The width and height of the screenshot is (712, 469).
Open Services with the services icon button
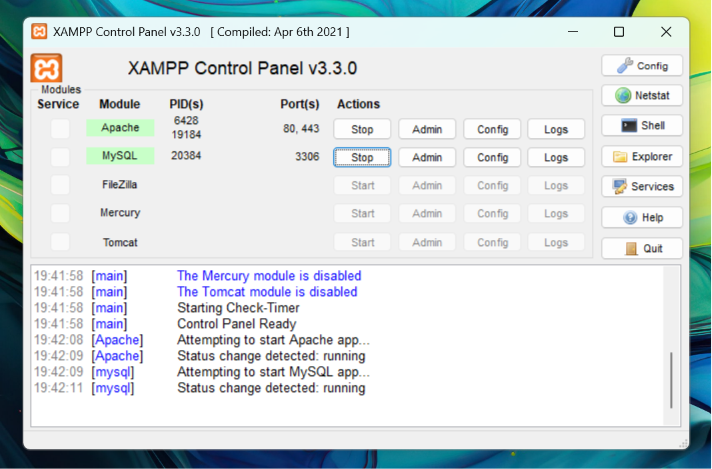642,186
